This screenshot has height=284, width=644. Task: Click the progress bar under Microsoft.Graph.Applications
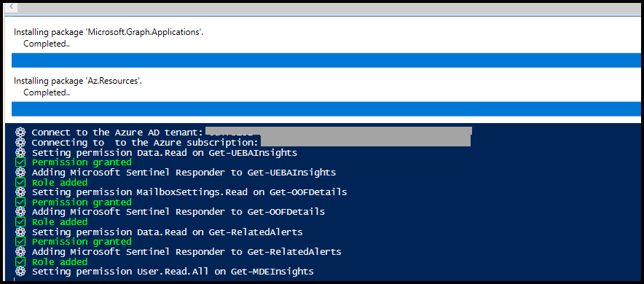coord(326,60)
